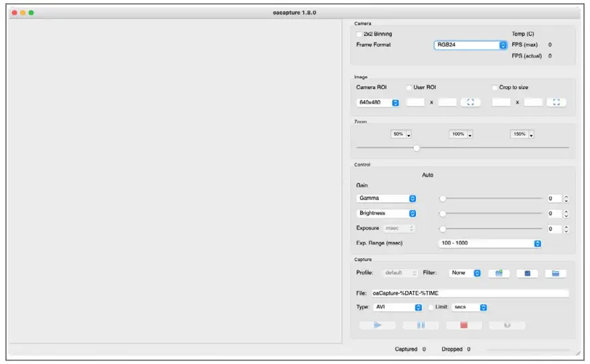Enable the capture Limit checkbox
590x364 pixels.
[431, 307]
